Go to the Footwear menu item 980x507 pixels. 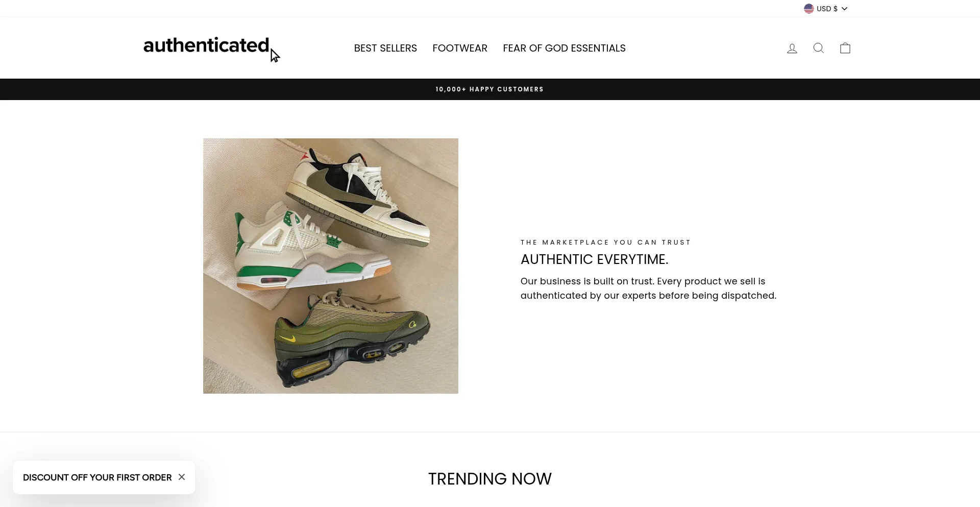(460, 48)
